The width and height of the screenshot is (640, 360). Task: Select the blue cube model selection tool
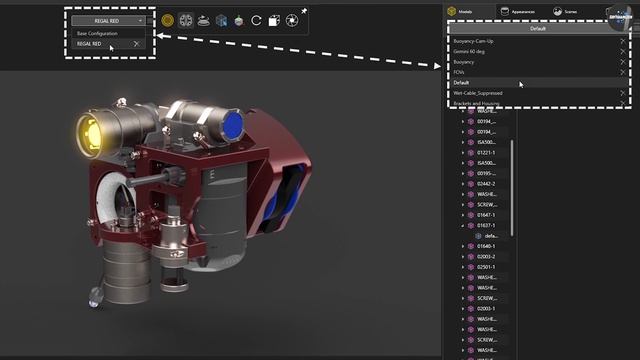pyautogui.click(x=221, y=20)
